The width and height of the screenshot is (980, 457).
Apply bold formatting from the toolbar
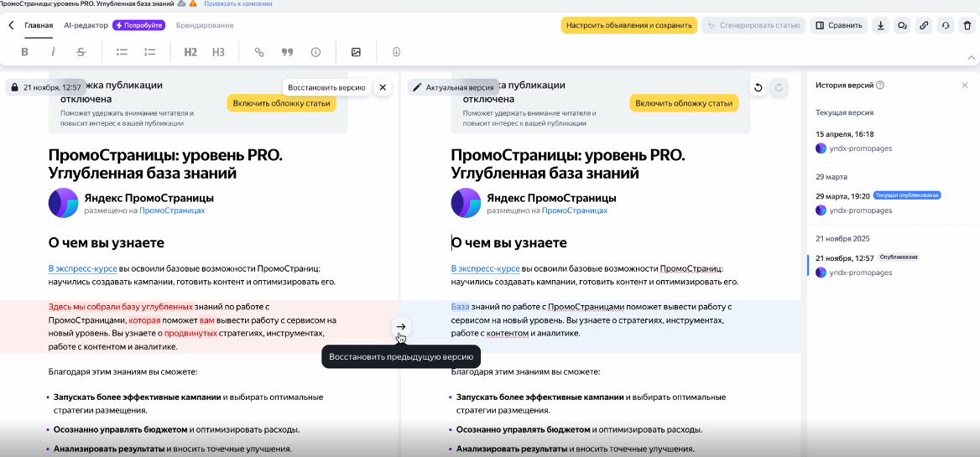point(24,52)
